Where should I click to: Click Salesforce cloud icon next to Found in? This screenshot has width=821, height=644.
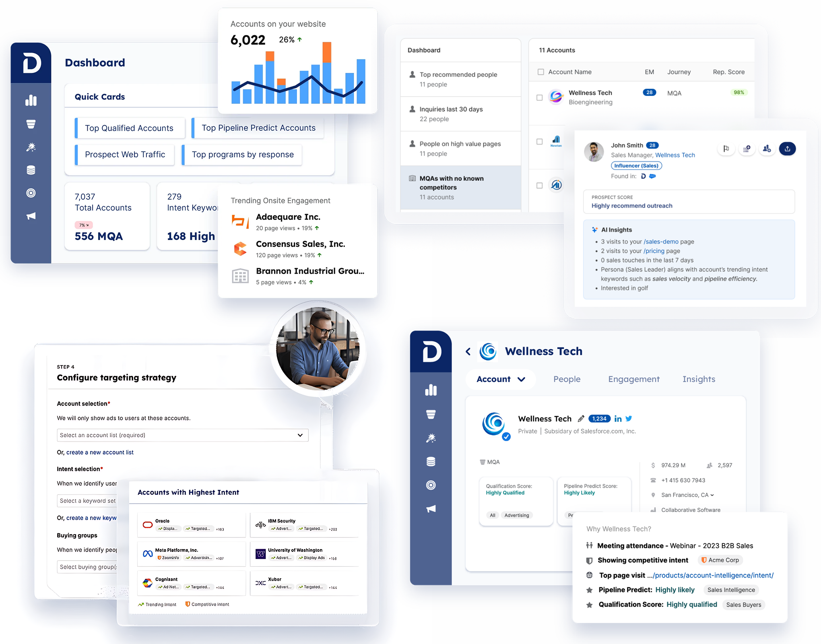click(653, 176)
